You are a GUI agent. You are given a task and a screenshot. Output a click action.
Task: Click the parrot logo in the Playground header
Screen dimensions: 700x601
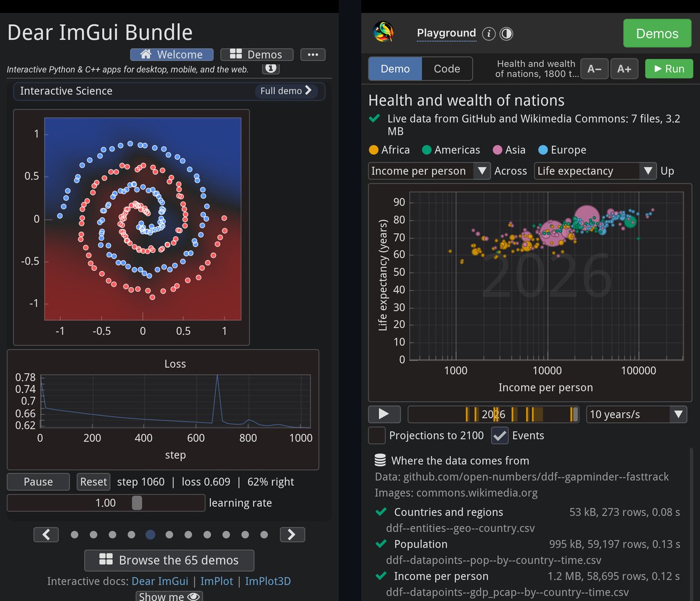point(384,32)
